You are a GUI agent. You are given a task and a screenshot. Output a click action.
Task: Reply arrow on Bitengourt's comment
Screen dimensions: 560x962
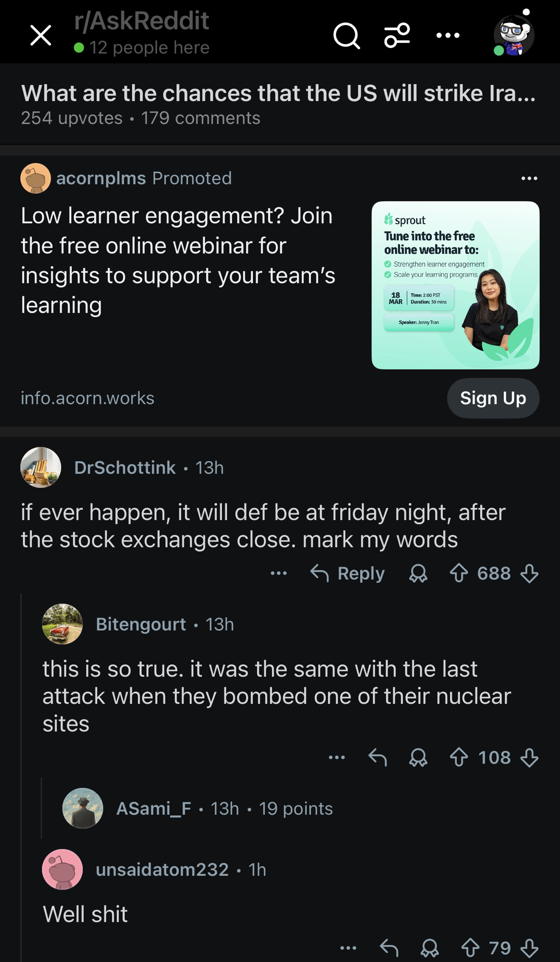(x=378, y=758)
